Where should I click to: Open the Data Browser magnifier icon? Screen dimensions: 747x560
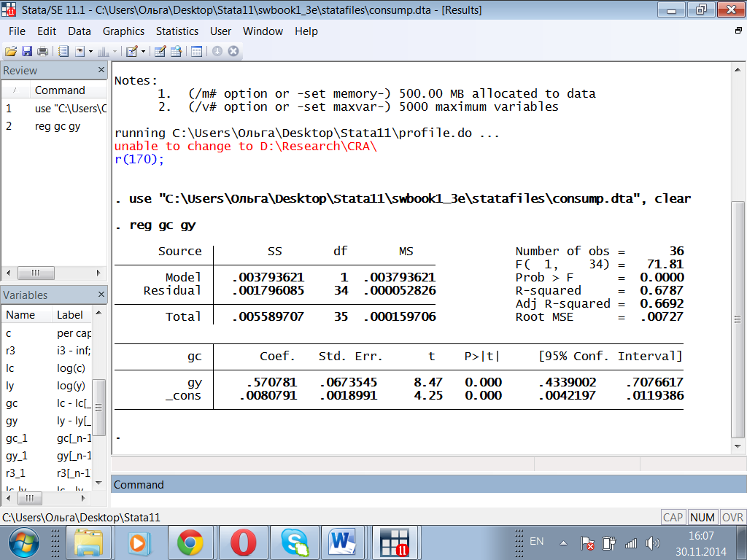[176, 51]
